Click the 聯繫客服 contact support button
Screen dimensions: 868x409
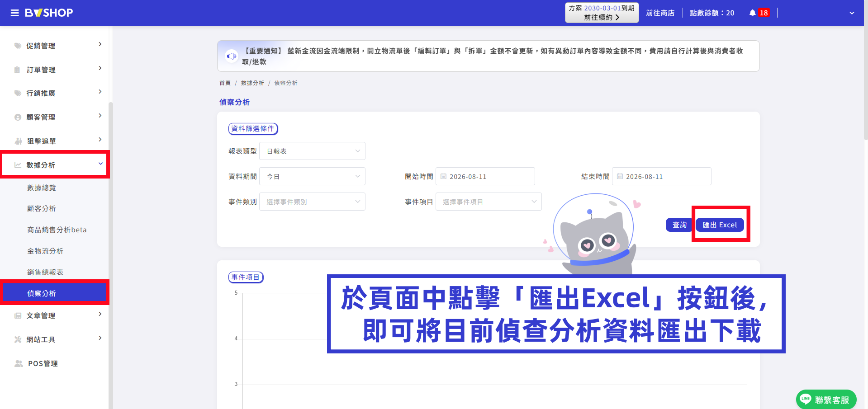(x=826, y=400)
